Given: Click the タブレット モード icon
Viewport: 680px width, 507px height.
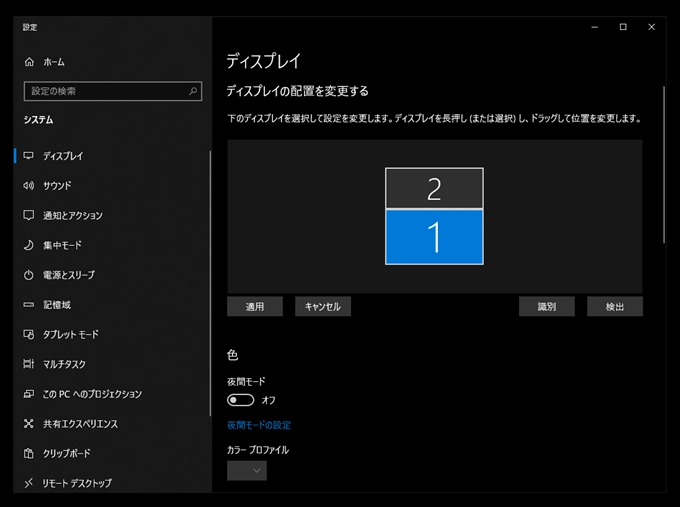Looking at the screenshot, I should tap(29, 334).
